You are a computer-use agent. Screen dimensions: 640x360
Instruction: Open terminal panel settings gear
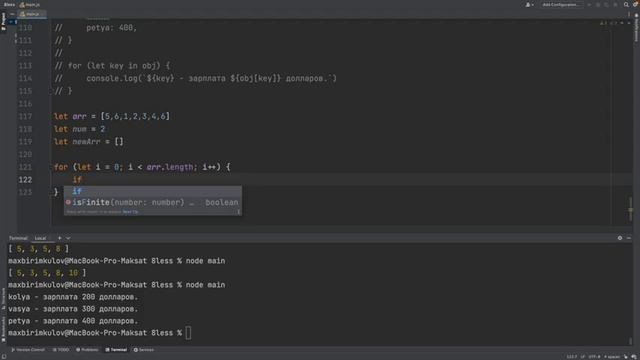click(620, 238)
